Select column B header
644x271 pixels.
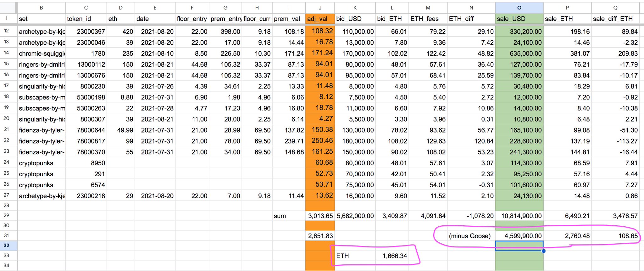[41, 8]
